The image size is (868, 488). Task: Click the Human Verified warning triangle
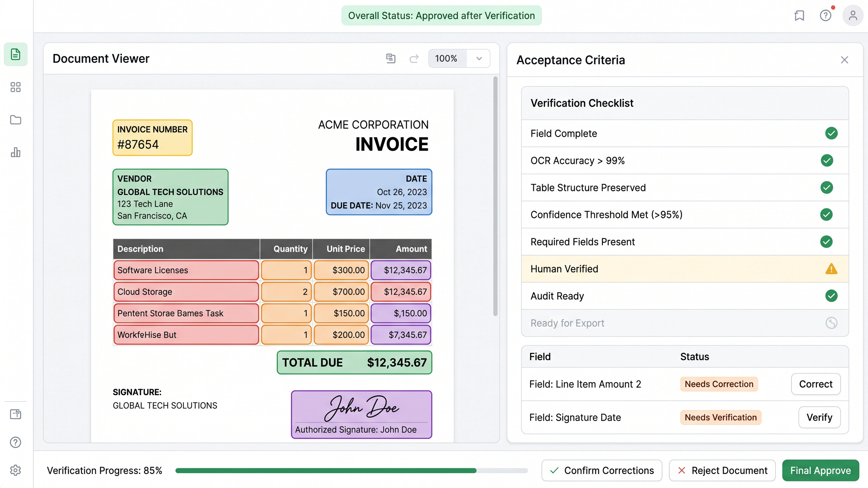pyautogui.click(x=831, y=269)
